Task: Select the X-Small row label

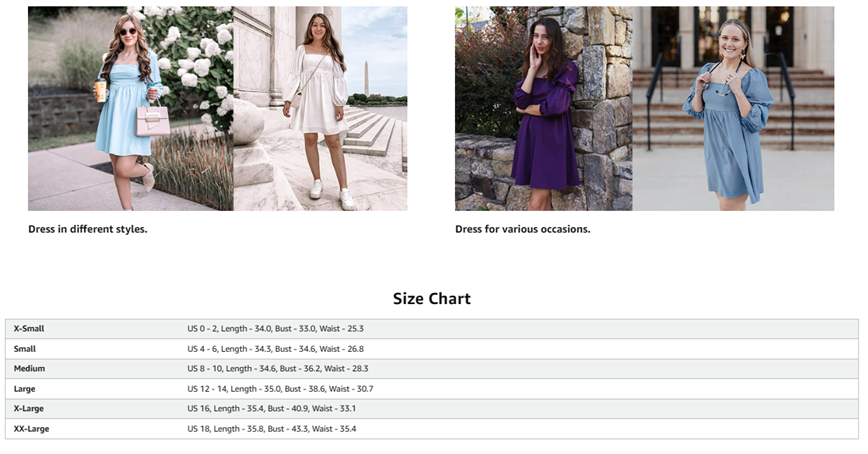Action: (29, 329)
